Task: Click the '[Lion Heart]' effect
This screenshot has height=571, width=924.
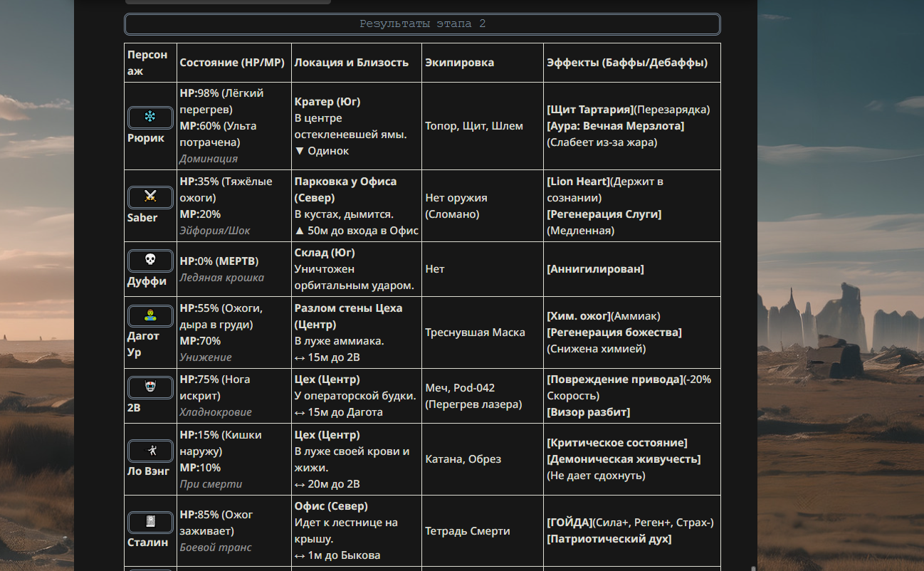Action: pyautogui.click(x=578, y=182)
